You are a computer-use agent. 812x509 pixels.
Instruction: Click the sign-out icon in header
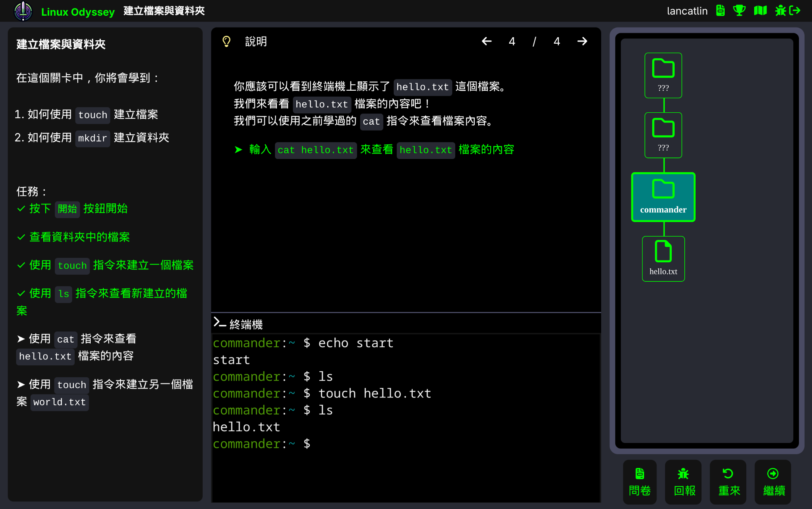point(795,11)
